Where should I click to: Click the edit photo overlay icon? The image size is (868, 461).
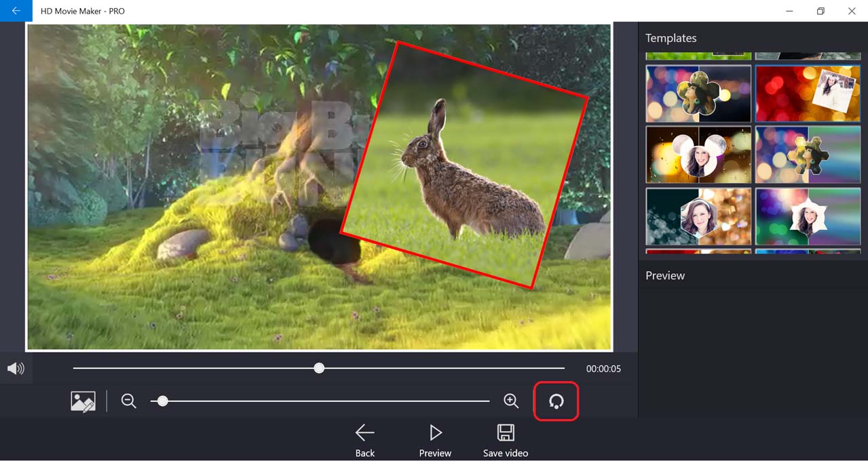click(83, 401)
